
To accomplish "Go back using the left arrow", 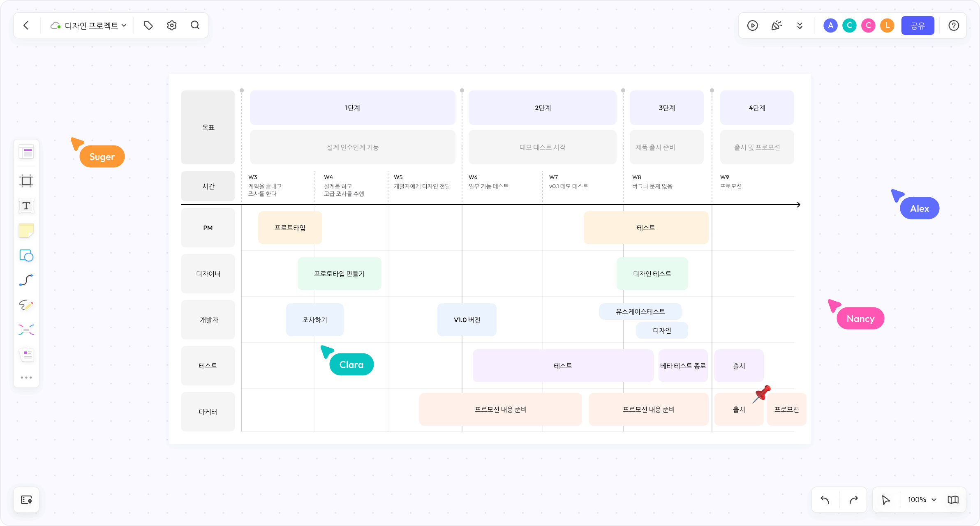I will [26, 25].
